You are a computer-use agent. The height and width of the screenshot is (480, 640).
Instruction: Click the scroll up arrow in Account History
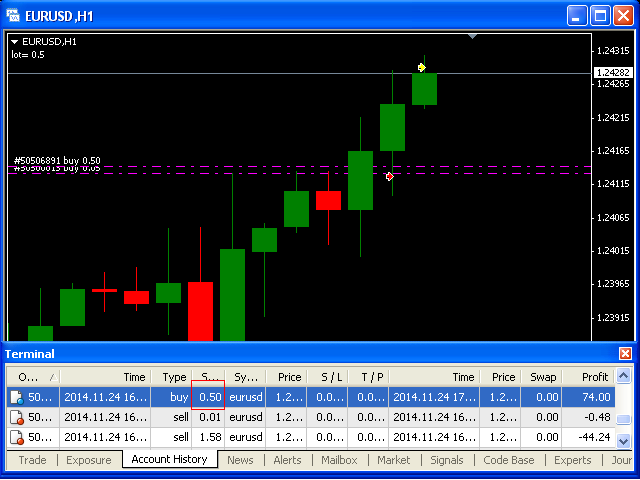pos(624,377)
